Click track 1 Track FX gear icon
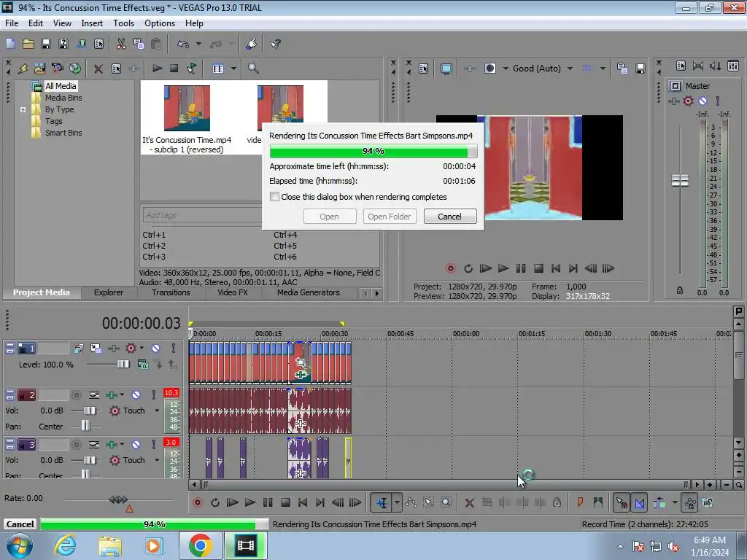Viewport: 747px width, 560px height. pos(131,349)
